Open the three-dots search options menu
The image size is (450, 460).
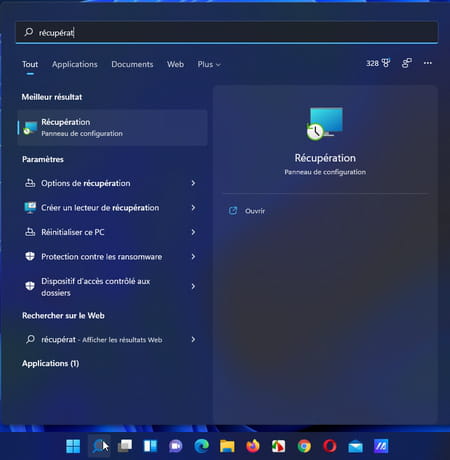428,63
